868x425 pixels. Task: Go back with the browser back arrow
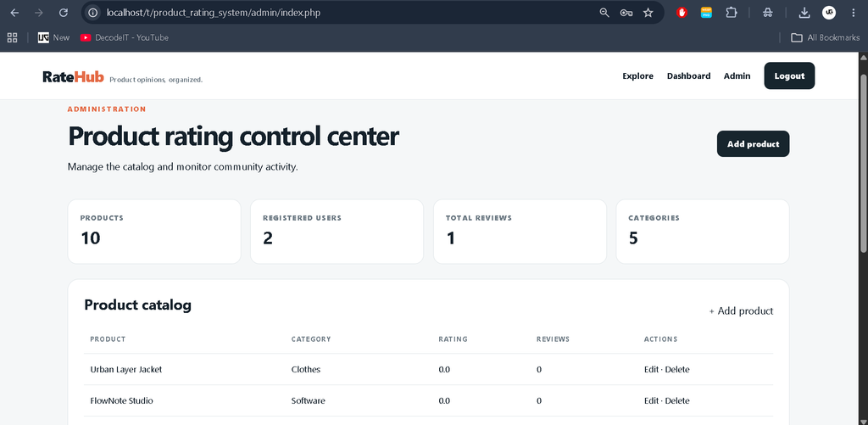coord(15,13)
